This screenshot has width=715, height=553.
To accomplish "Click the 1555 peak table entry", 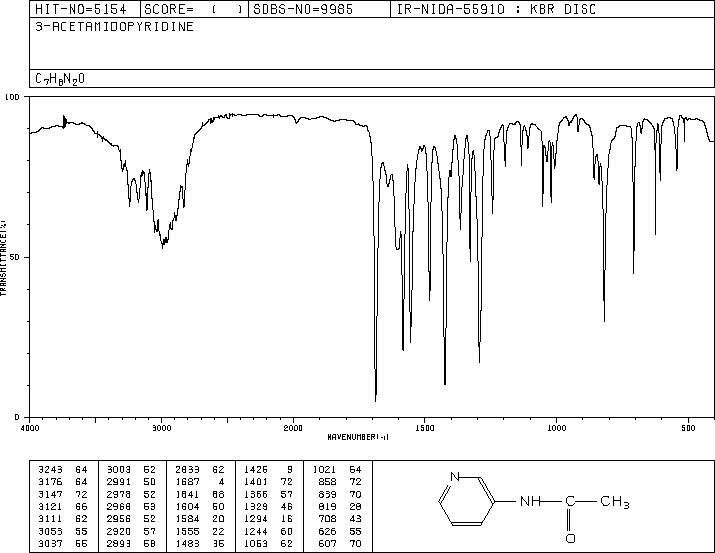I will coord(200,531).
